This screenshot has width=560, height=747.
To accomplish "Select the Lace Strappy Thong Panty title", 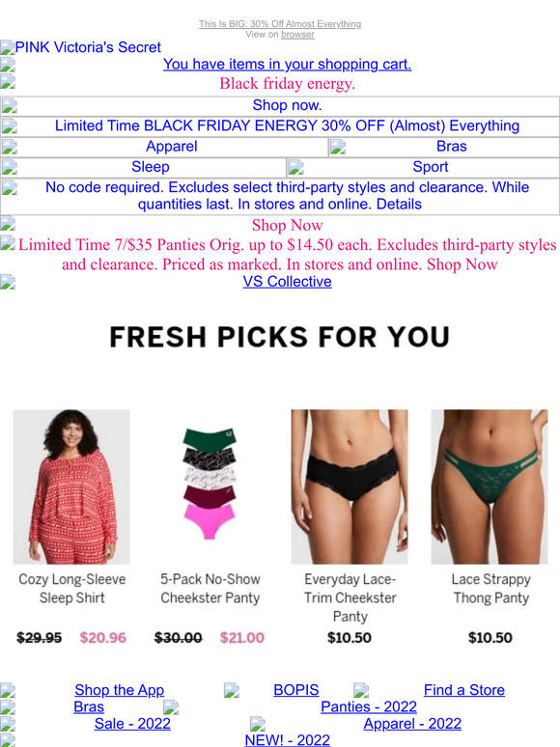I will (x=490, y=589).
